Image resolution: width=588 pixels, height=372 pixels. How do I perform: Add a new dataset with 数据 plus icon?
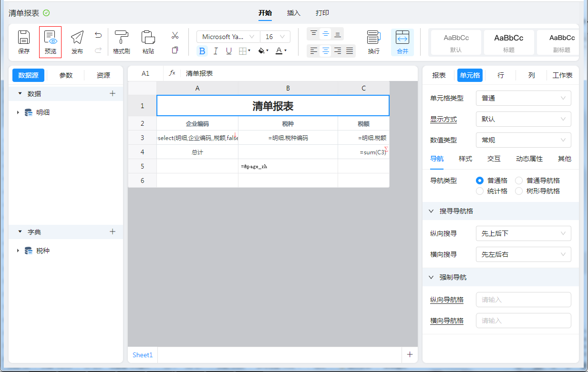point(113,94)
